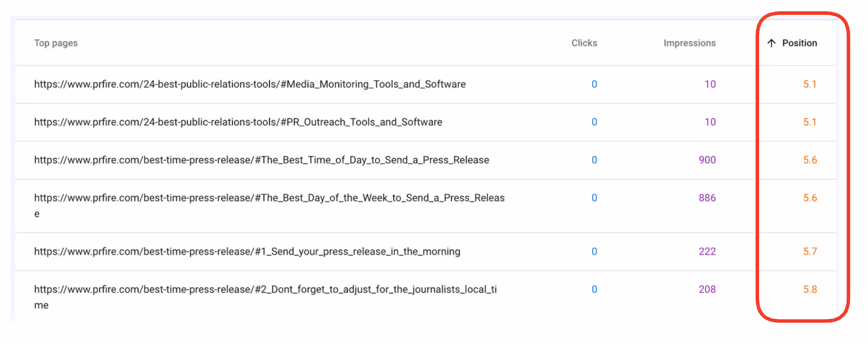Select clicks value for #1_Send_your_press_release row
The image size is (868, 344).
pyautogui.click(x=594, y=251)
